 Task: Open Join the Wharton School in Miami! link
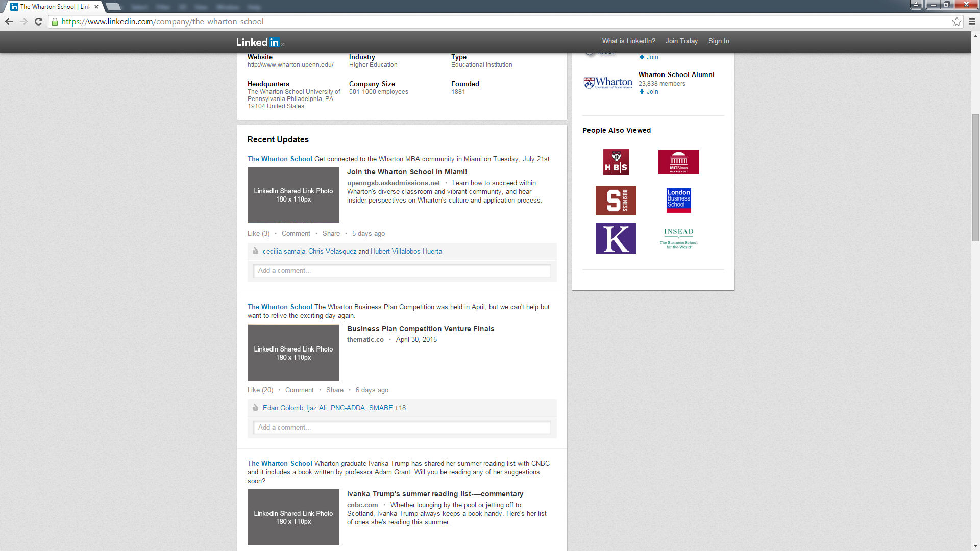(x=407, y=172)
